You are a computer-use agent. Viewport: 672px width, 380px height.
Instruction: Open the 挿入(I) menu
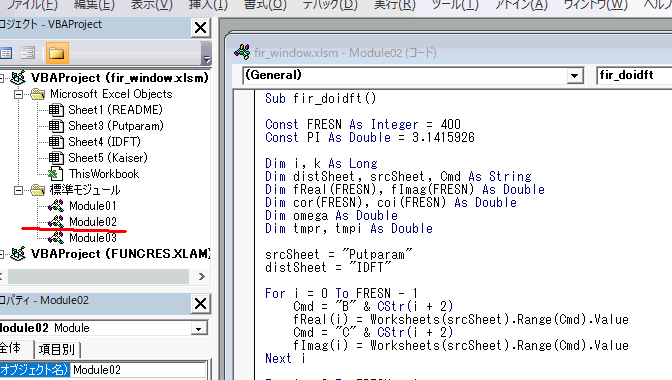(x=208, y=5)
